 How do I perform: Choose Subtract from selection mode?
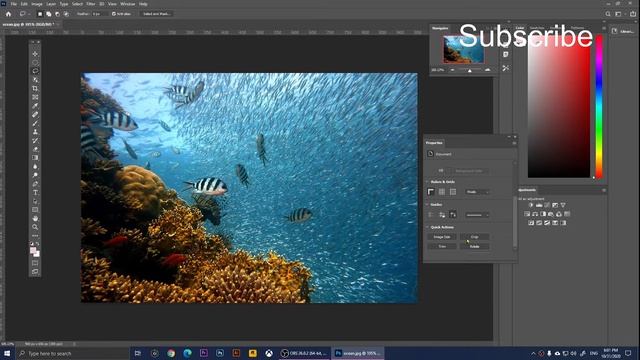[x=58, y=14]
